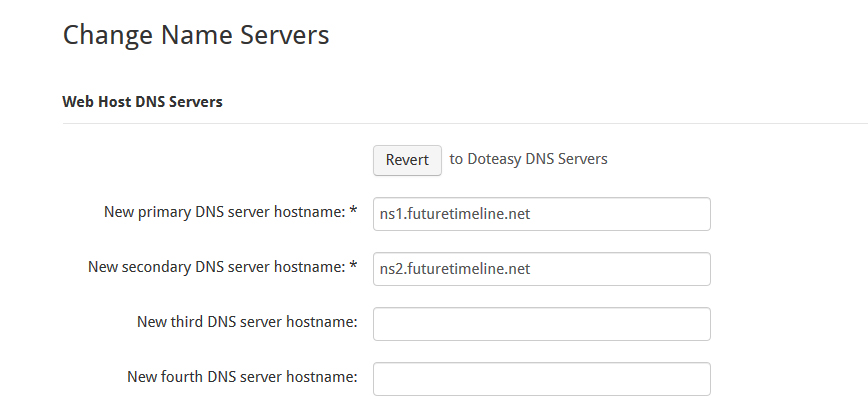Select the empty fourth DNS server field
This screenshot has height=416, width=868.
pos(542,379)
